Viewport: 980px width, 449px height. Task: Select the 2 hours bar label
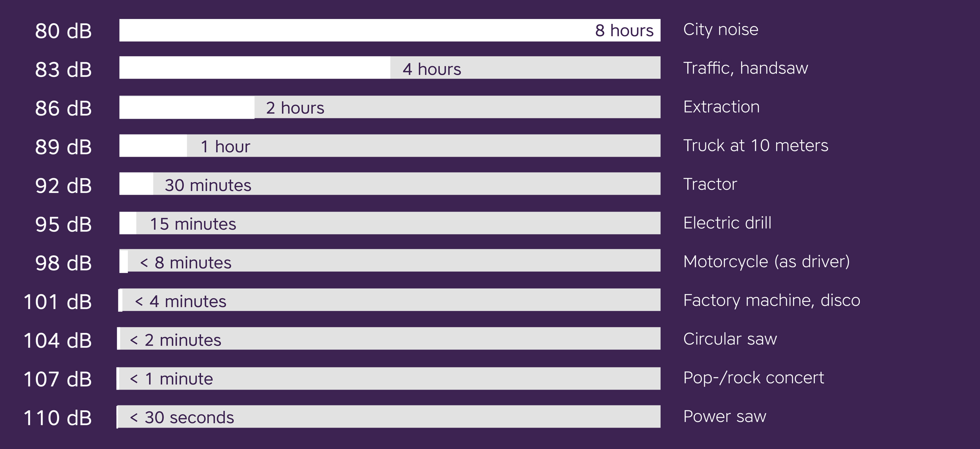(295, 108)
